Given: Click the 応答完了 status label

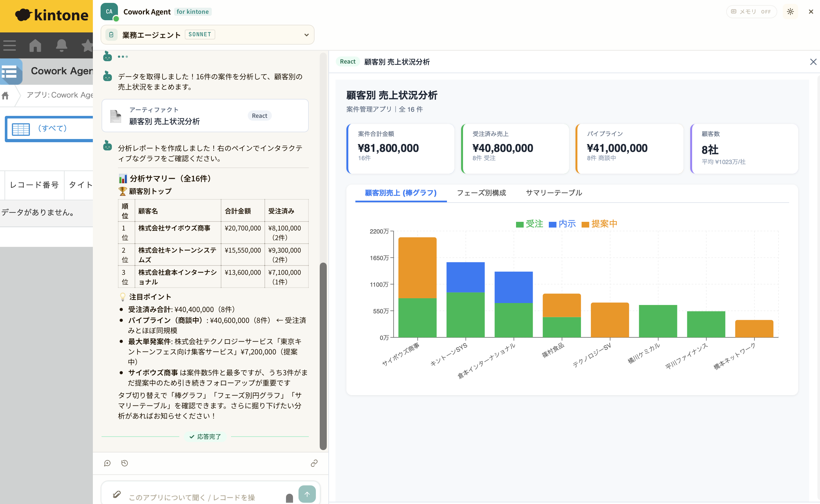Looking at the screenshot, I should click(x=205, y=437).
